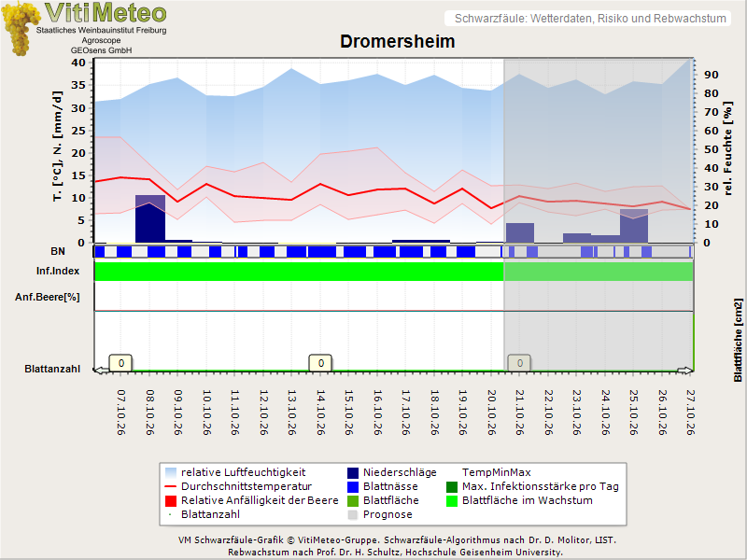Image resolution: width=747 pixels, height=560 pixels.
Task: Click the left scroll arrow on Blattanzahl axis
Action: pyautogui.click(x=101, y=370)
